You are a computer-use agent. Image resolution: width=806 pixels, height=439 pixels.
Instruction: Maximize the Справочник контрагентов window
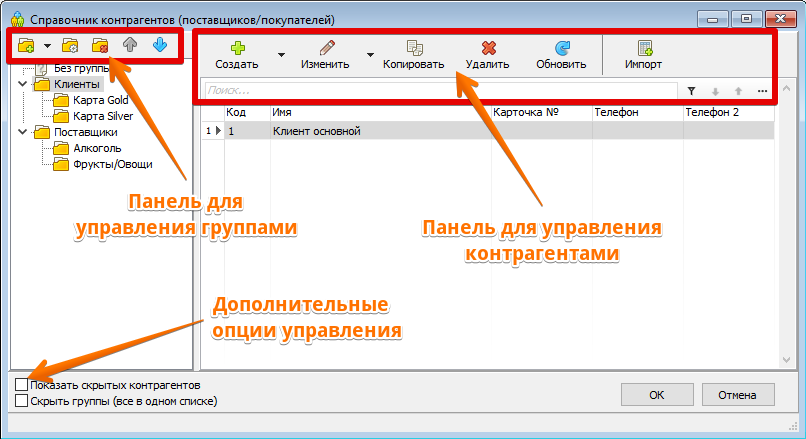tap(746, 19)
